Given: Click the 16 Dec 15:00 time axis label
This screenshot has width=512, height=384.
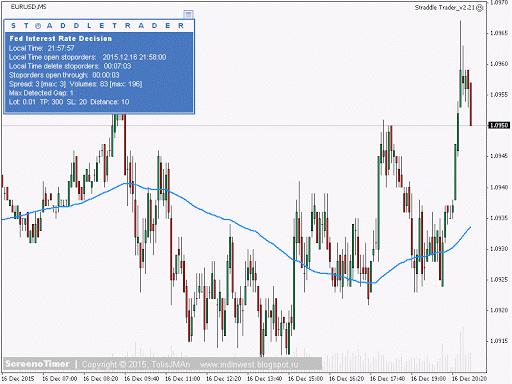Looking at the screenshot, I should (306, 379).
